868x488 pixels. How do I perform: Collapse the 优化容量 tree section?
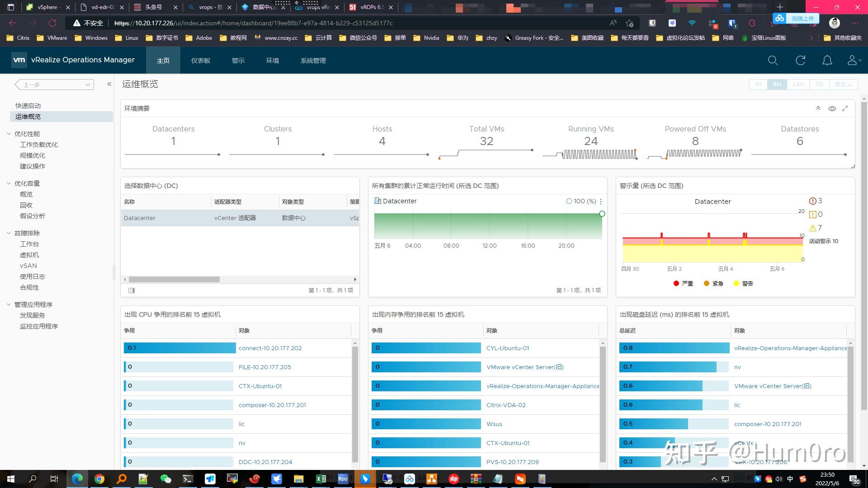9,183
